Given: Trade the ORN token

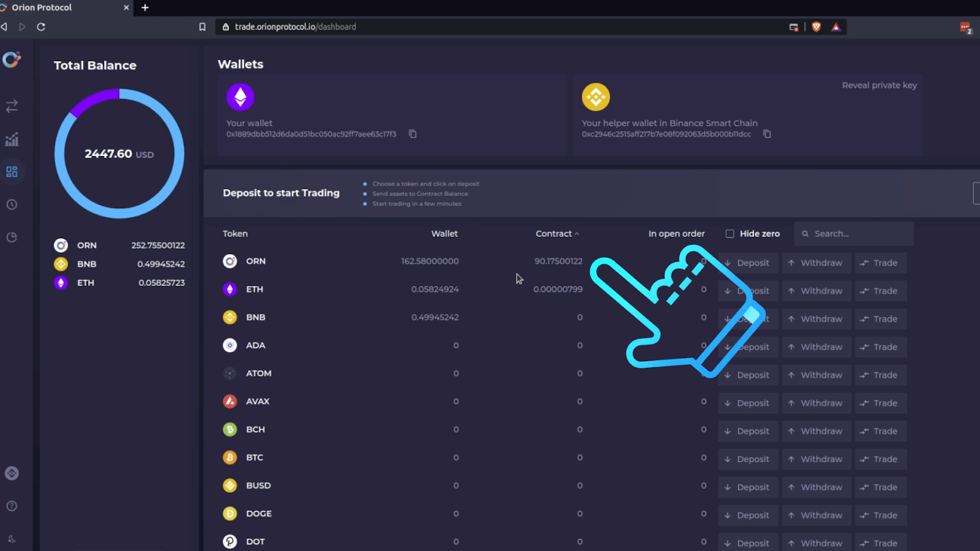Looking at the screenshot, I should 880,263.
